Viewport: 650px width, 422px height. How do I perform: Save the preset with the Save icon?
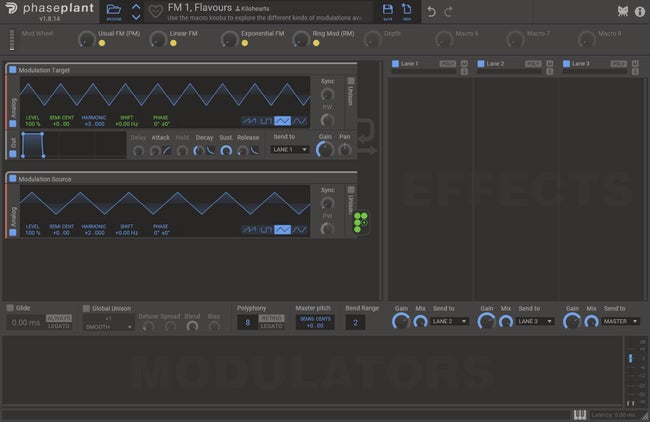(388, 11)
